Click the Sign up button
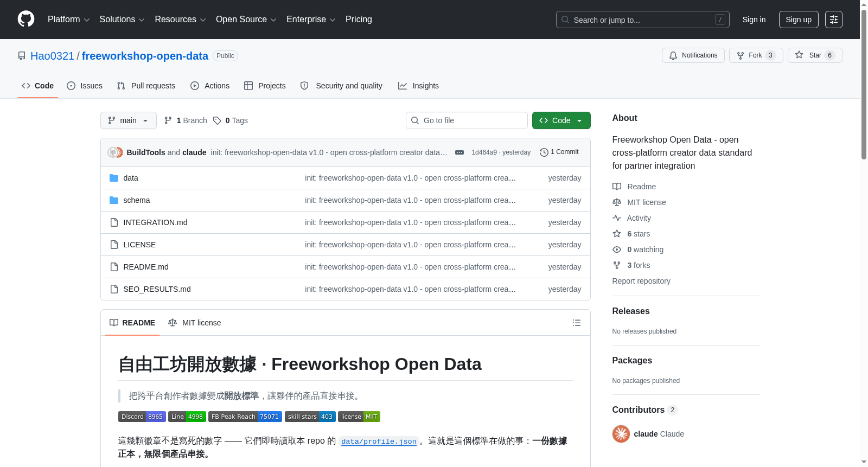 coord(799,20)
